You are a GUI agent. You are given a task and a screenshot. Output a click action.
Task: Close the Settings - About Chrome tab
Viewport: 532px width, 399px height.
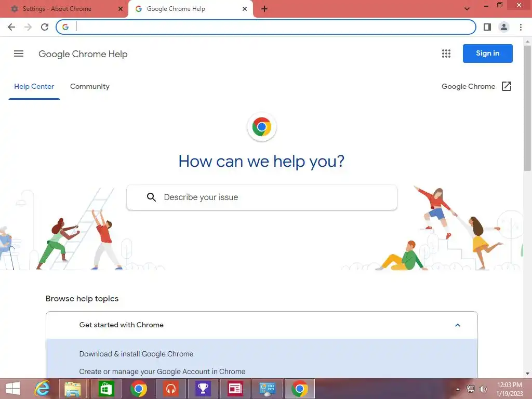tap(121, 9)
